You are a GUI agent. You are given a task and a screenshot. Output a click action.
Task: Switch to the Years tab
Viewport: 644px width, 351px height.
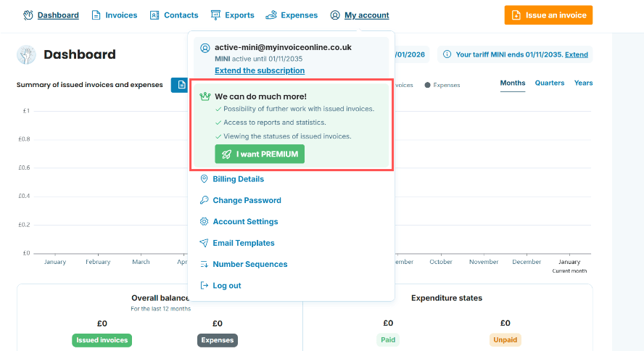(x=583, y=83)
